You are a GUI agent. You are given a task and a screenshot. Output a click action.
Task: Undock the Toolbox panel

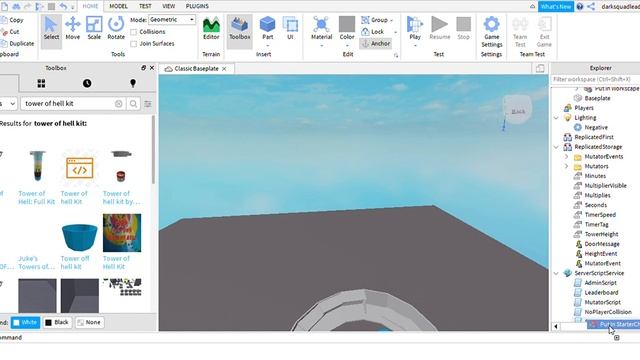143,68
